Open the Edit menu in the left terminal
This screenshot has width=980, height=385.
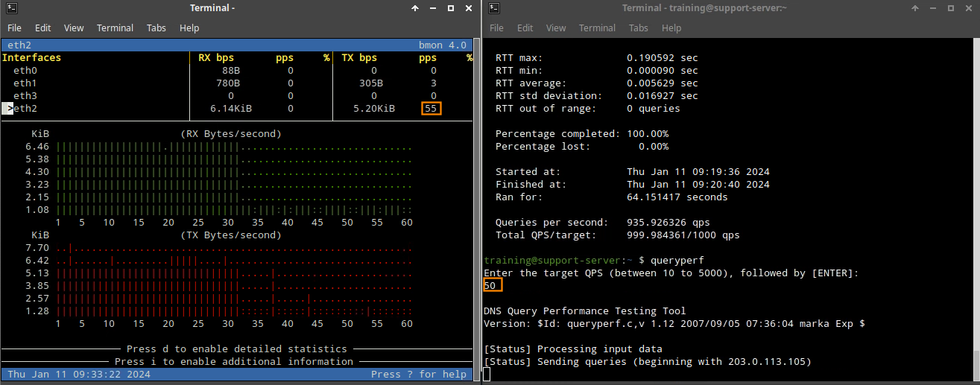[42, 28]
